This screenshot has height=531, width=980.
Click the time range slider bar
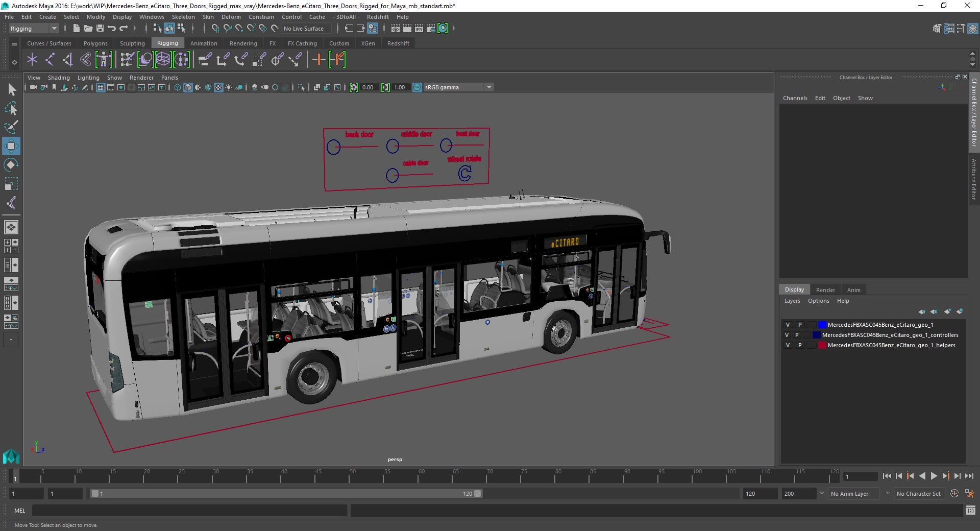pos(286,494)
